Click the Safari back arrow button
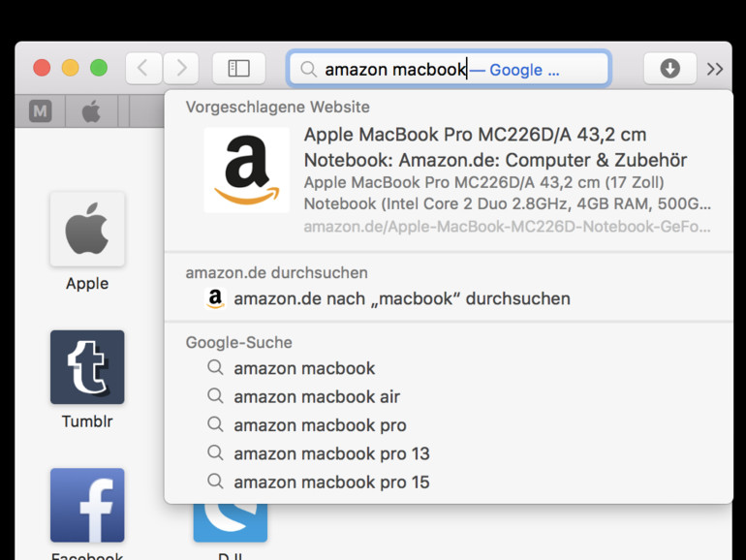Viewport: 746px width, 560px height. 143,69
